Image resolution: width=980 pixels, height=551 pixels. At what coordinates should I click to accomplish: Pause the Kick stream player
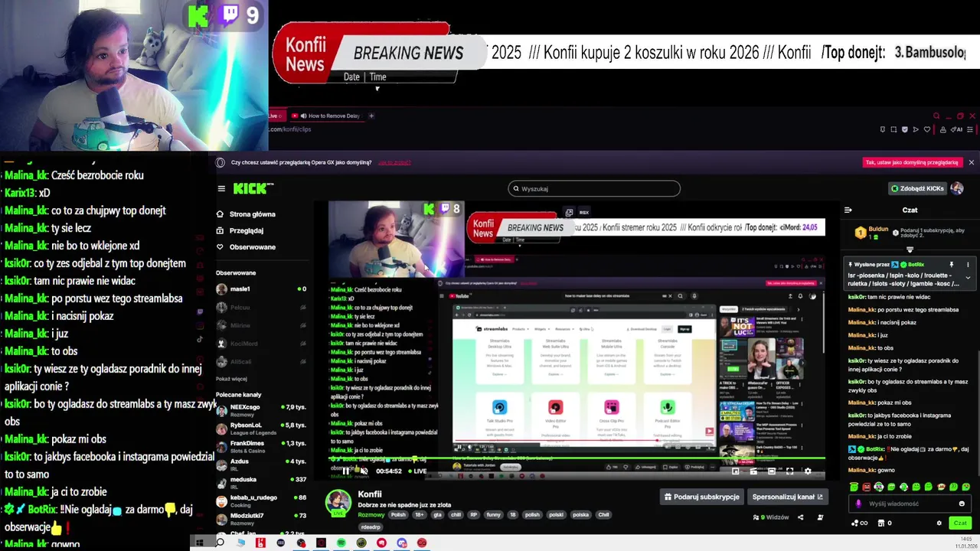tap(347, 471)
